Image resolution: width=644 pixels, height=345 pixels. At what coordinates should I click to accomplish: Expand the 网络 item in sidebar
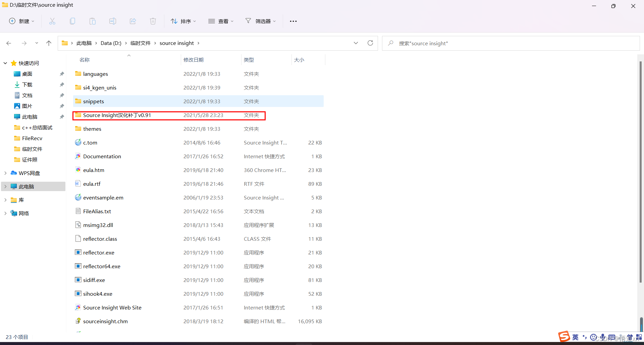tap(5, 213)
